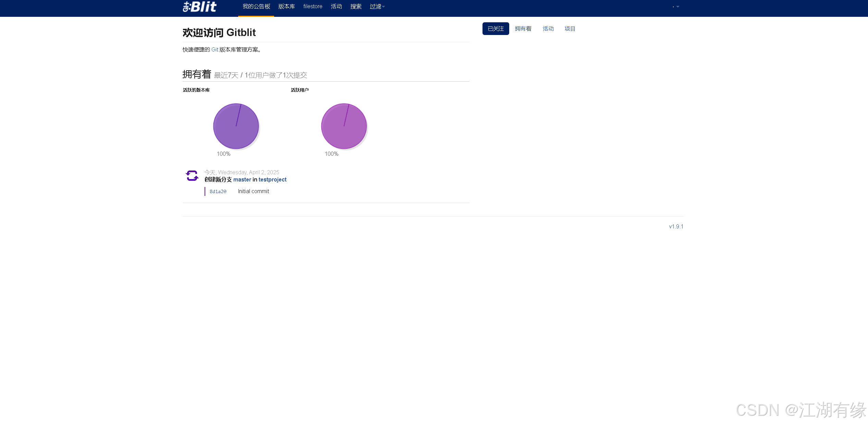Open the 搜索 search page
Image resolution: width=868 pixels, height=424 pixels.
[356, 7]
